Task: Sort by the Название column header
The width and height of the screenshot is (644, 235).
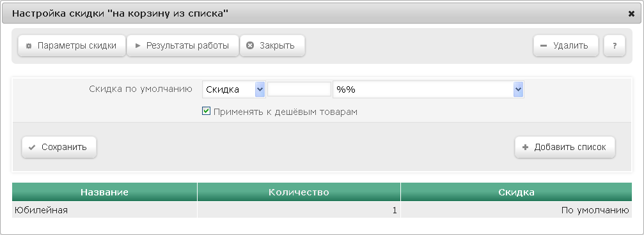Action: (104, 192)
